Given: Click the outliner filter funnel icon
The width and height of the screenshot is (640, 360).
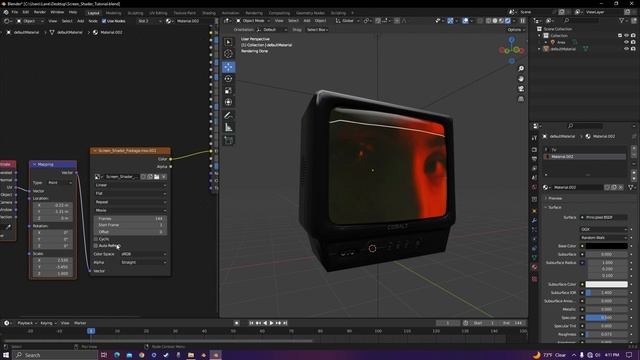Looking at the screenshot, I should pyautogui.click(x=621, y=20).
